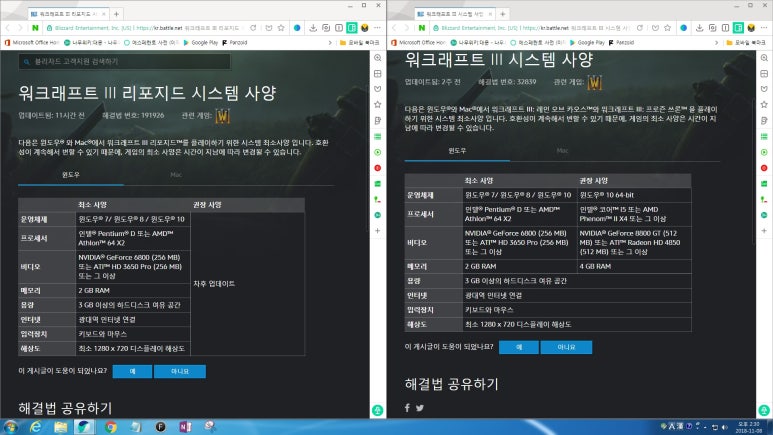This screenshot has width=773, height=435.
Task: Bookmark the left page with the star icon
Action: (x=281, y=28)
